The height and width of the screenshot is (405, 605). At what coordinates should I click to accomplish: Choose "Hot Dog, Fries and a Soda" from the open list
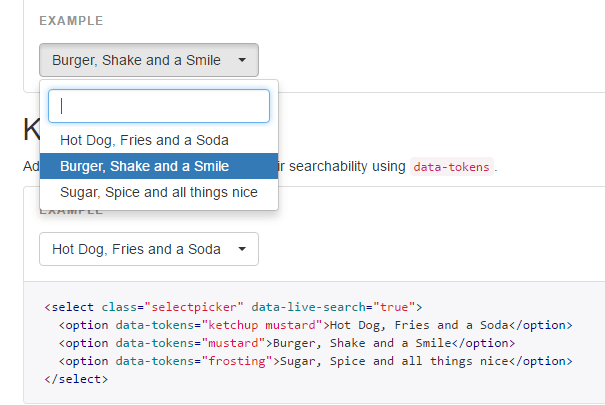[x=144, y=140]
